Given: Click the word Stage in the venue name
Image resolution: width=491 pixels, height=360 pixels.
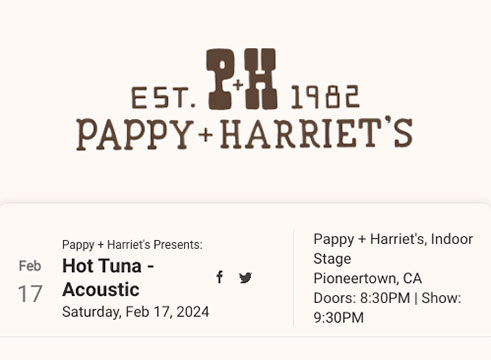Looking at the screenshot, I should click(x=332, y=259).
